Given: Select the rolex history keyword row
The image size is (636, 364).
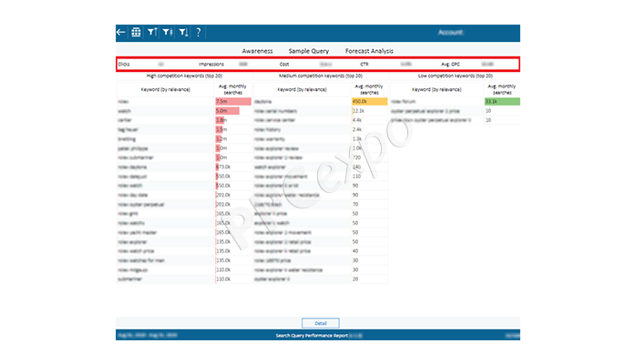Looking at the screenshot, I should click(x=302, y=129).
